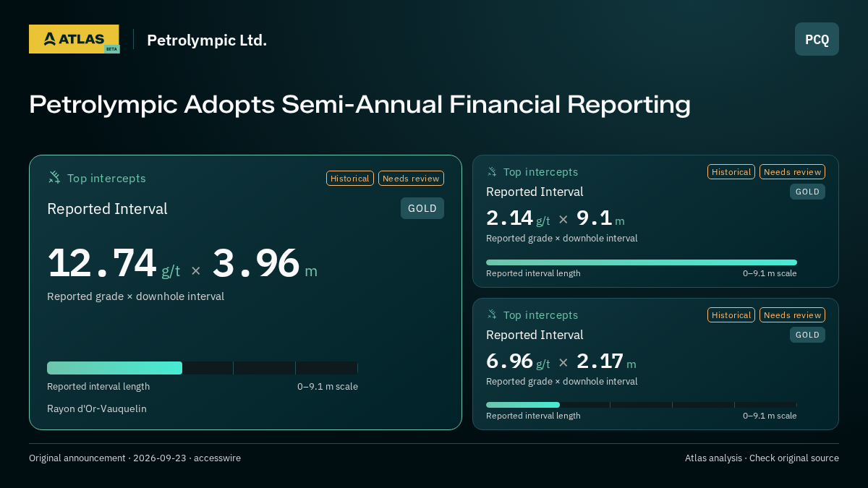Click the Needs review tag in the 12.74 g/t card
This screenshot has height=488, width=868.
pos(411,178)
